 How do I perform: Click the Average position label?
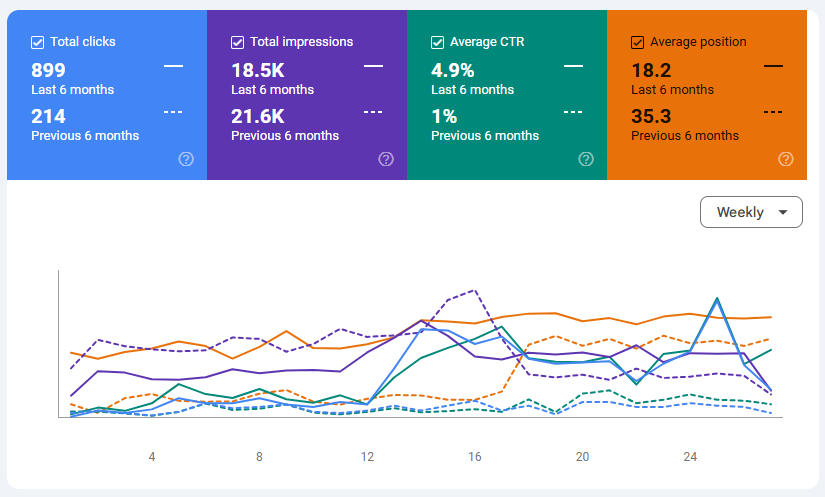(698, 42)
